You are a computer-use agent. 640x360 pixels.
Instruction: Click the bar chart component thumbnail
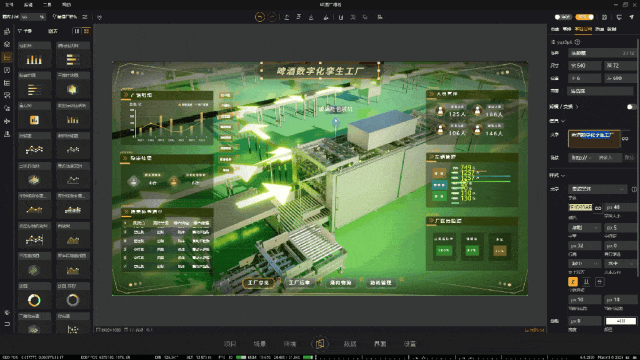[x=34, y=60]
